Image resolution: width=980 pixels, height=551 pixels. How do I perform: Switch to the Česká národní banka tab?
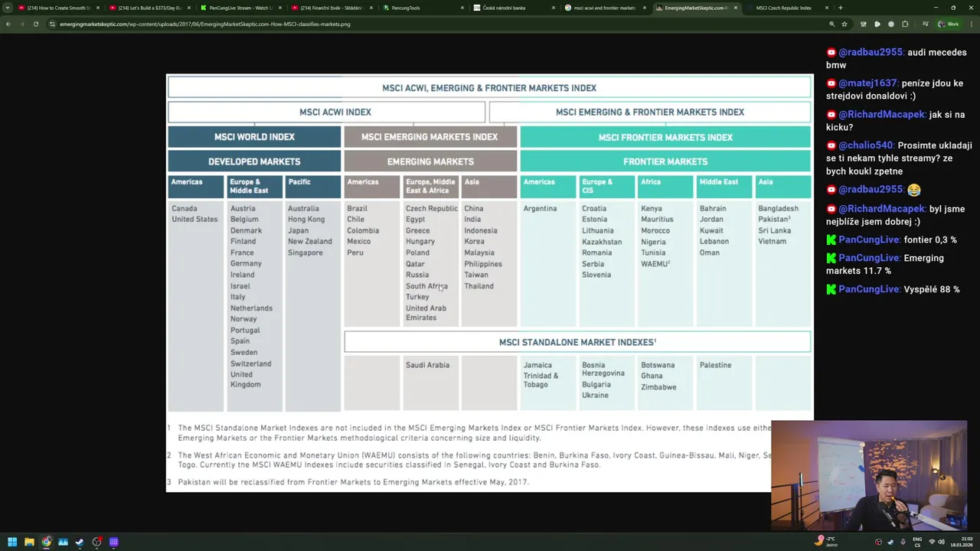pyautogui.click(x=514, y=8)
